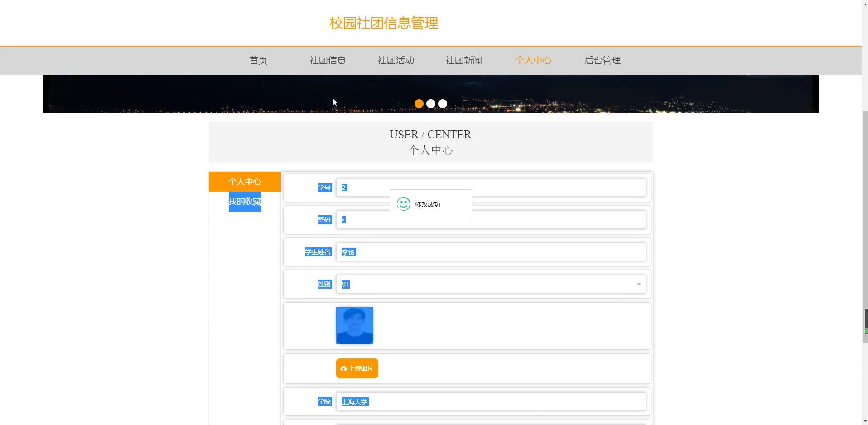
Task: Open the 首页 navigation item
Action: tap(258, 60)
